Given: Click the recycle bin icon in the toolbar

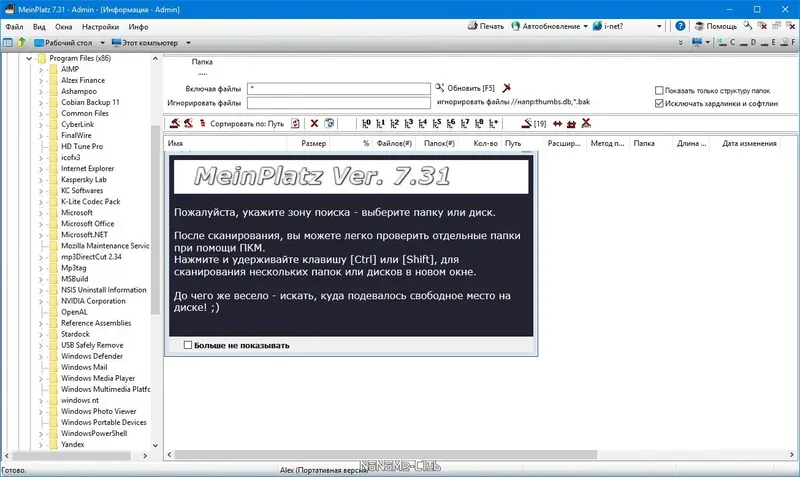Looking at the screenshot, I should point(329,123).
